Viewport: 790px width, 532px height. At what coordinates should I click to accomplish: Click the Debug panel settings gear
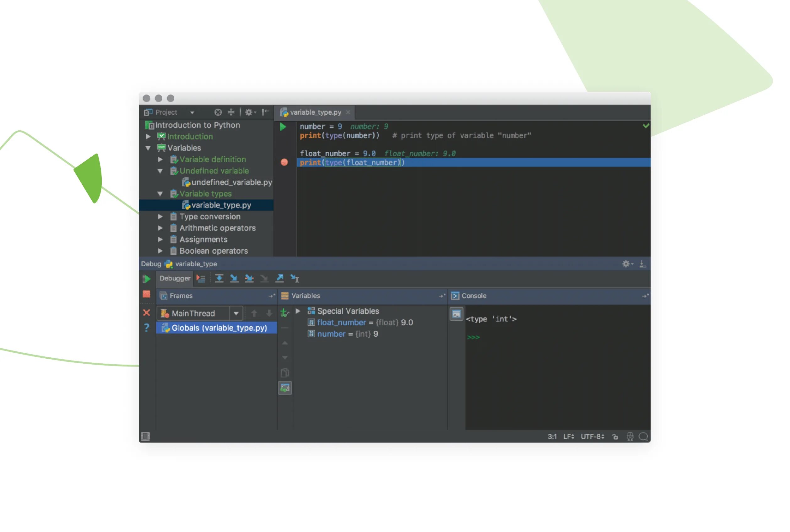626,264
